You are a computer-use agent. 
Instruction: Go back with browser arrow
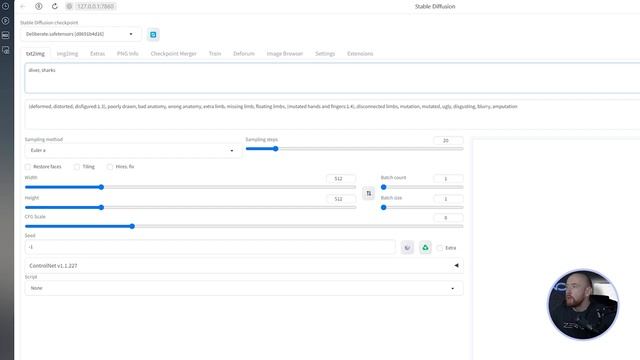point(23,6)
